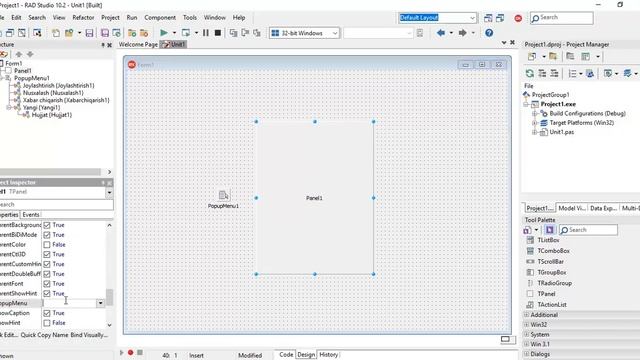Click the Bind Visually link
Image resolution: width=640 pixels, height=360 pixels.
click(89, 335)
